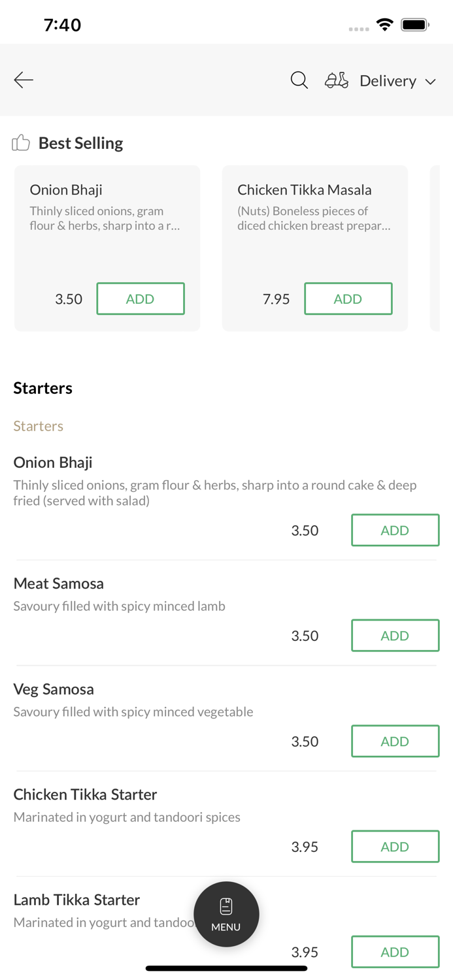
Task: Open the search magnifier icon
Action: click(299, 80)
